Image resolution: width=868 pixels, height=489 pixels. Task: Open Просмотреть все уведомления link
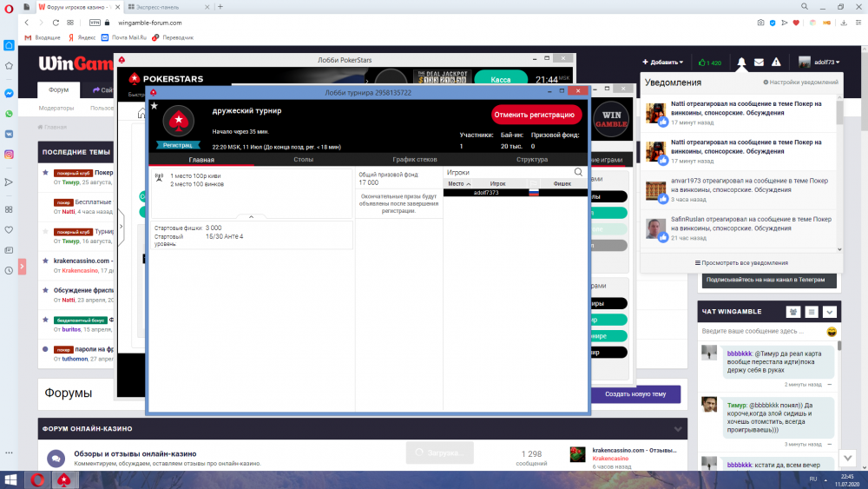point(741,263)
